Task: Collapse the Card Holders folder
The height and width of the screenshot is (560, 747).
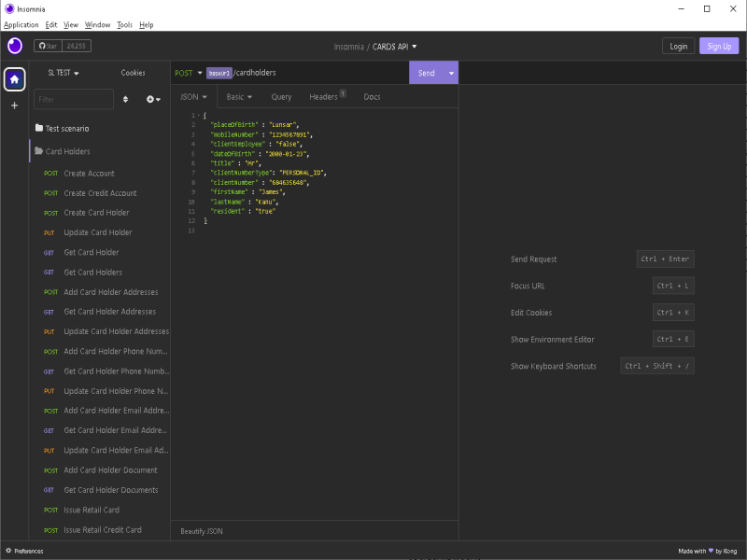Action: click(100, 151)
